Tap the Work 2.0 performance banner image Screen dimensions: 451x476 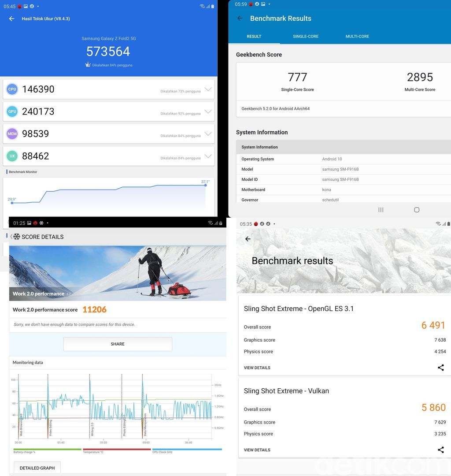pyautogui.click(x=118, y=273)
